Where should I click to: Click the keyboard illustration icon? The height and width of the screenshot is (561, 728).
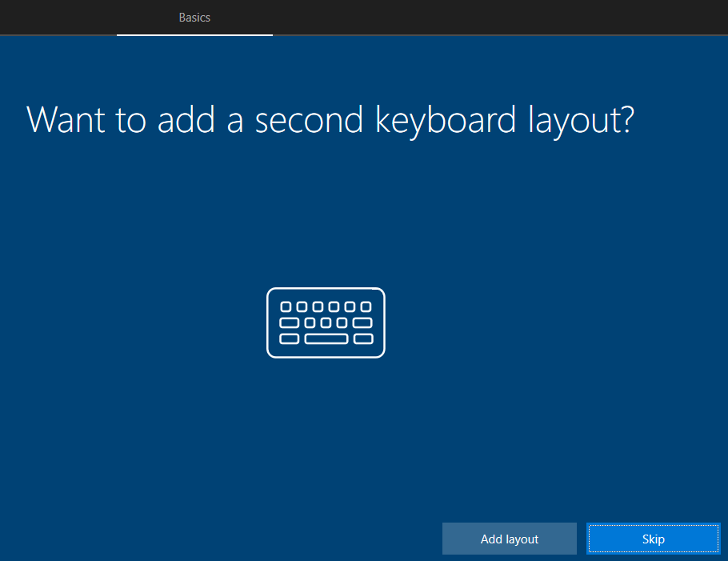tap(326, 323)
